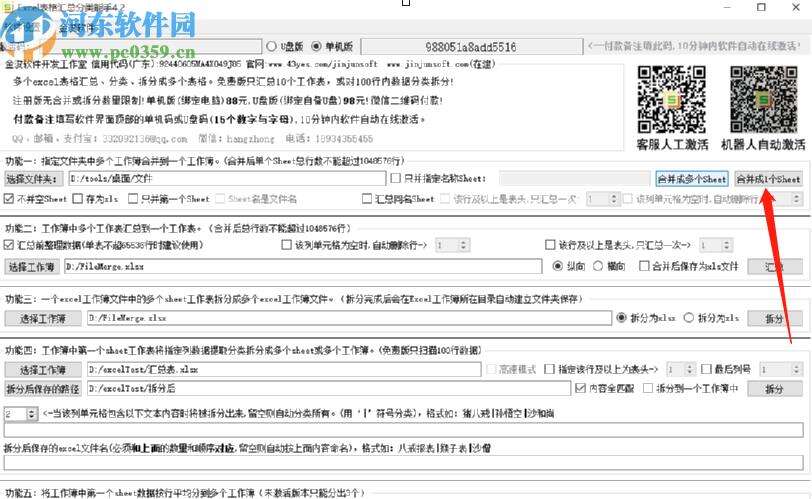Maximize the application window
The width and height of the screenshot is (812, 499).
tap(761, 7)
